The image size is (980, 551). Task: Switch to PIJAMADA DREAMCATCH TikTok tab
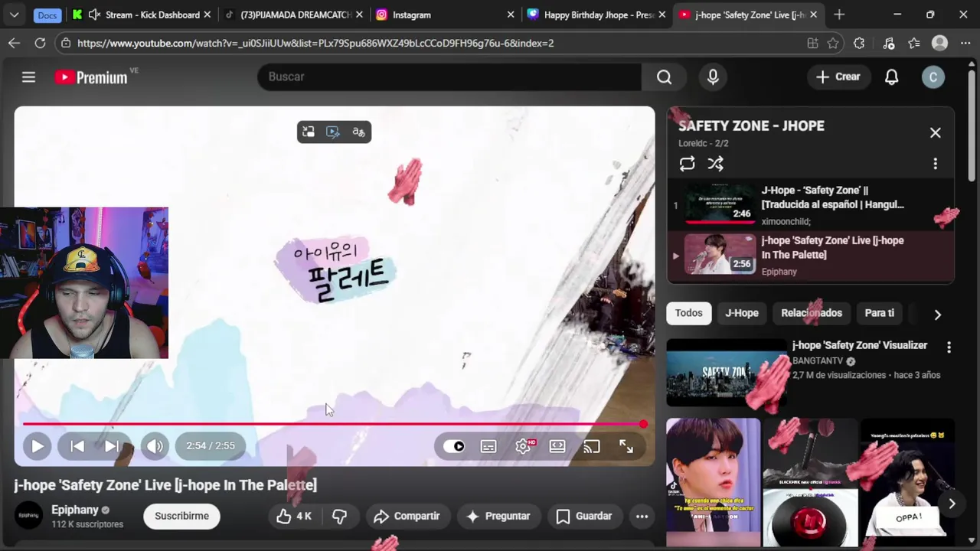click(294, 15)
